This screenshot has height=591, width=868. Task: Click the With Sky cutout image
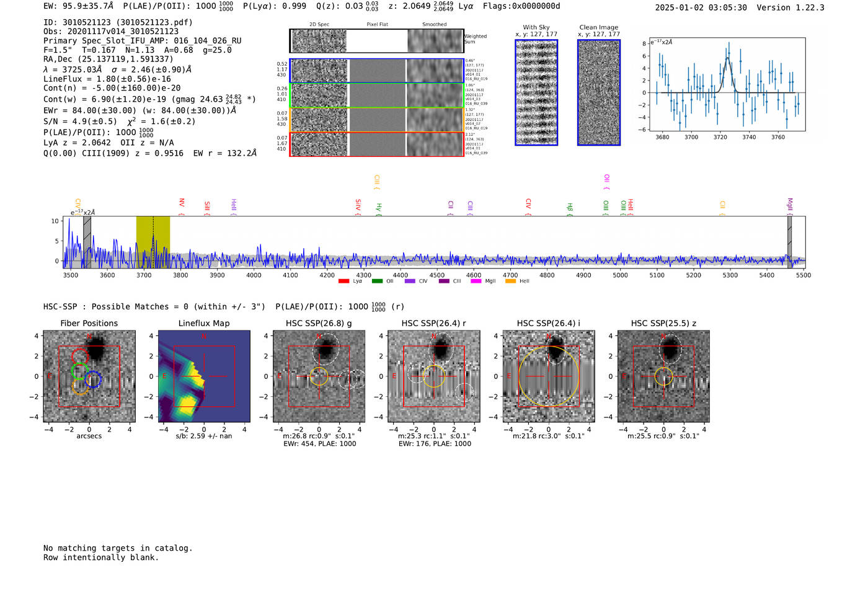tap(536, 92)
